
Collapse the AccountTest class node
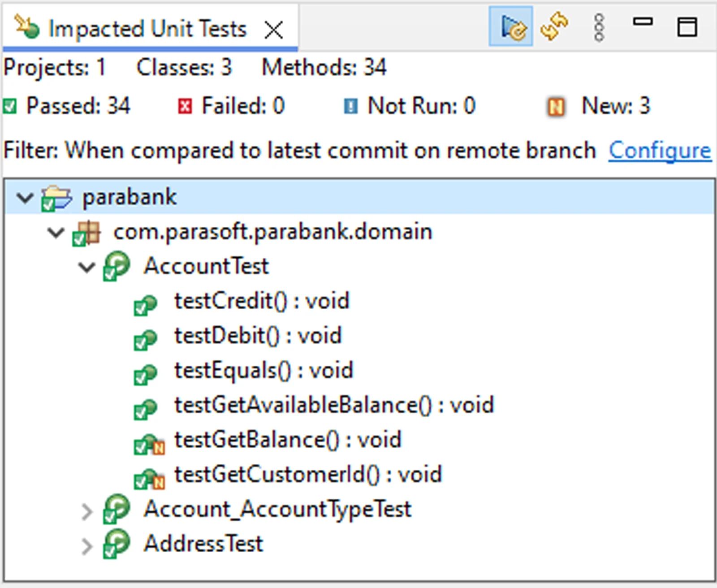[x=86, y=267]
